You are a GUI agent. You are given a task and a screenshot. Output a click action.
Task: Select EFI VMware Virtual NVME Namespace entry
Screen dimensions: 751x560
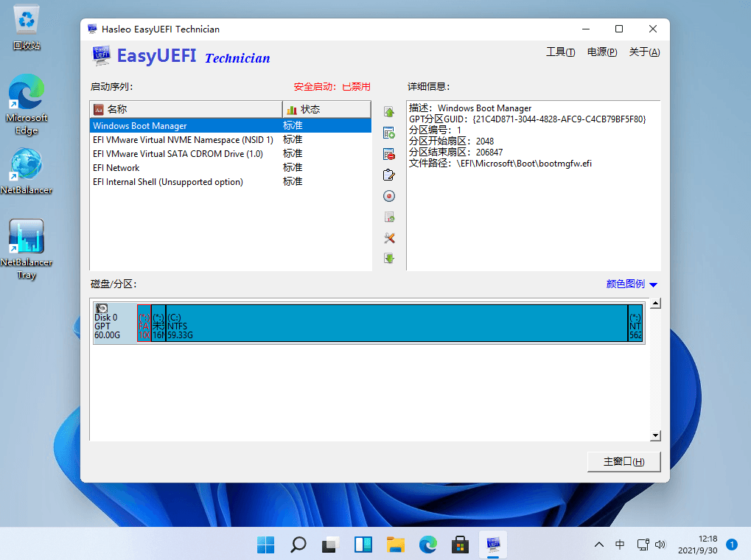[231, 139]
